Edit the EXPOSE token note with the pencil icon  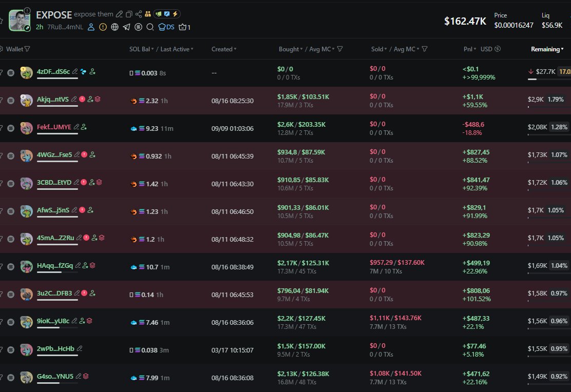120,14
